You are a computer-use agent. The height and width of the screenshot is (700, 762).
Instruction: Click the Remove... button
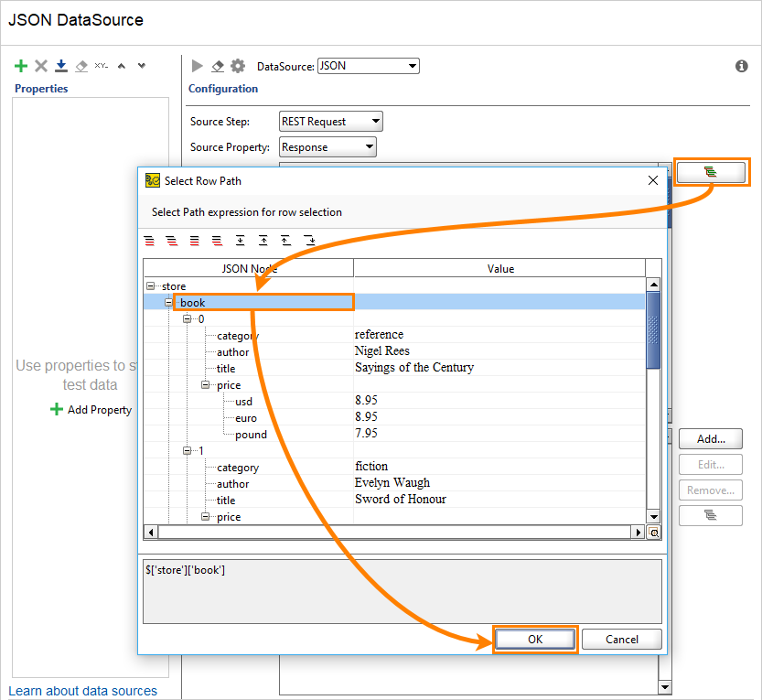(x=711, y=490)
